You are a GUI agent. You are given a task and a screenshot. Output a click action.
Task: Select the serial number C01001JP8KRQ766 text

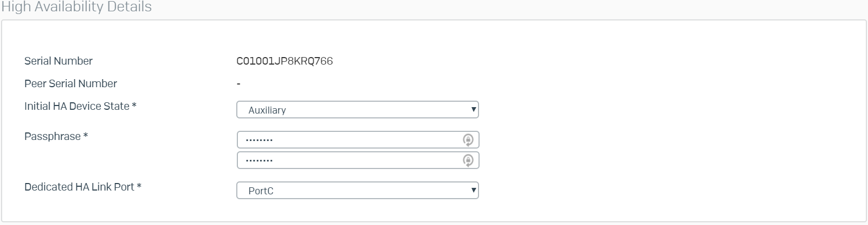click(284, 61)
